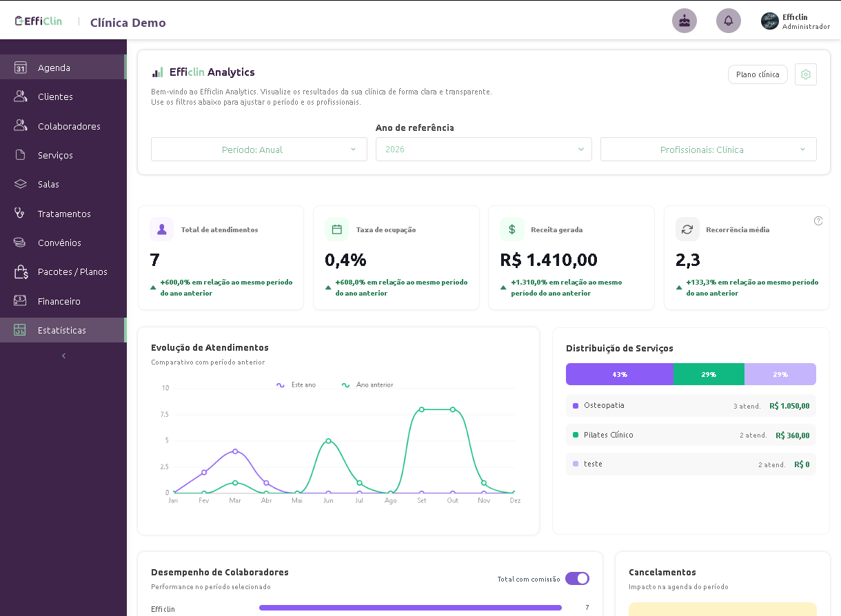Open Pacotes / Planos menu item
841x616 pixels.
[63, 271]
